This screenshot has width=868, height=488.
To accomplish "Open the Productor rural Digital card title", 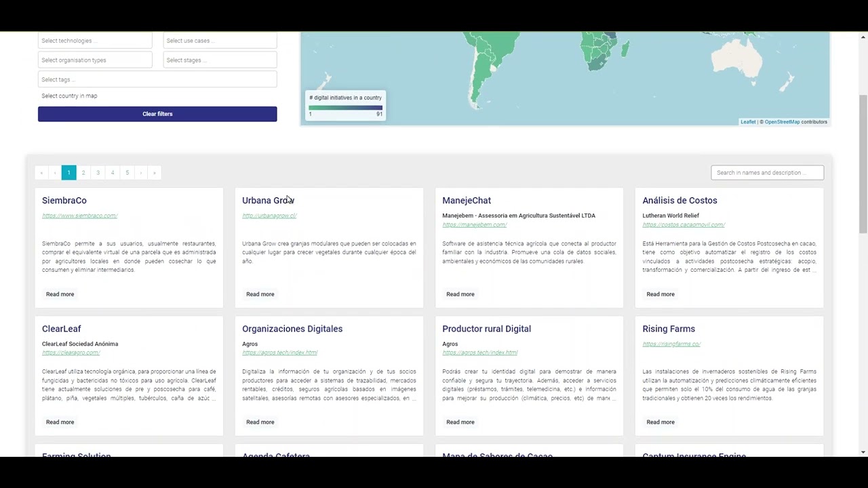I will [486, 329].
